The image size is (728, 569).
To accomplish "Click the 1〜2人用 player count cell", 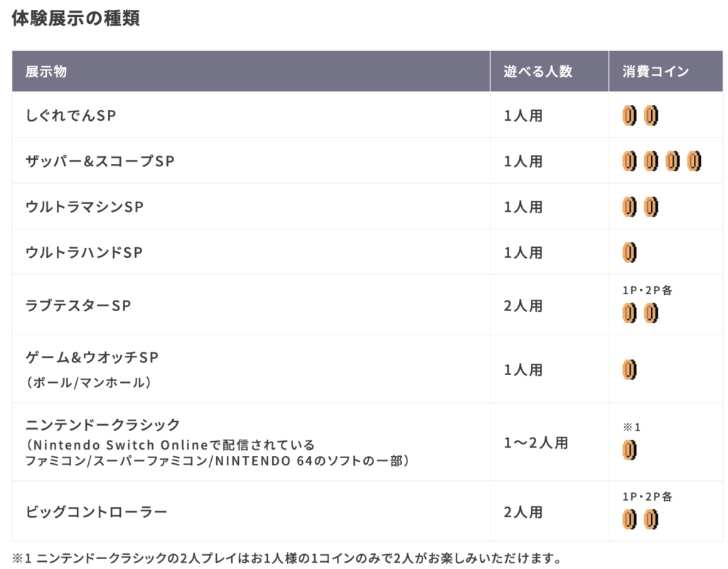I will [x=536, y=443].
